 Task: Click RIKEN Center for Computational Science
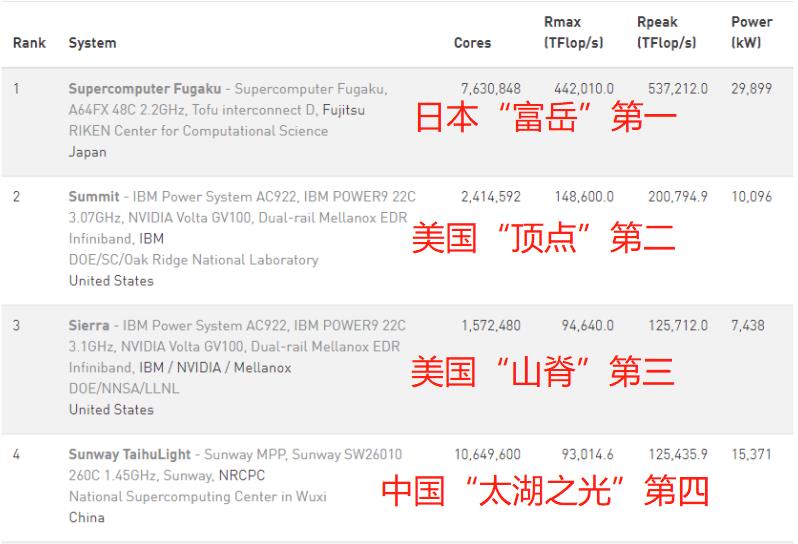point(198,131)
